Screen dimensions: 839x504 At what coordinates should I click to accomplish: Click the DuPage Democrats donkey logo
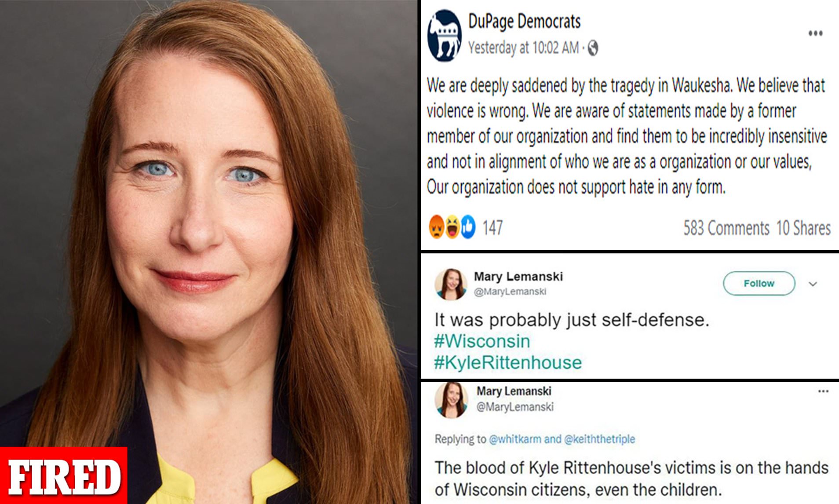coord(445,35)
